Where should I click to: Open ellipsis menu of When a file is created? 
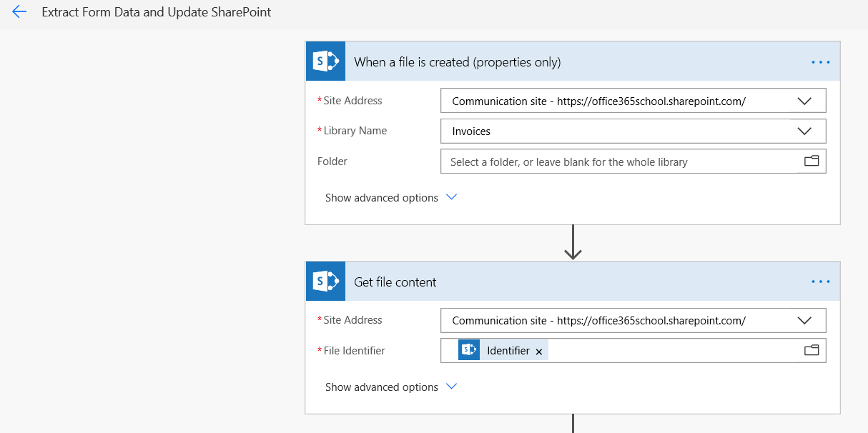tap(821, 62)
